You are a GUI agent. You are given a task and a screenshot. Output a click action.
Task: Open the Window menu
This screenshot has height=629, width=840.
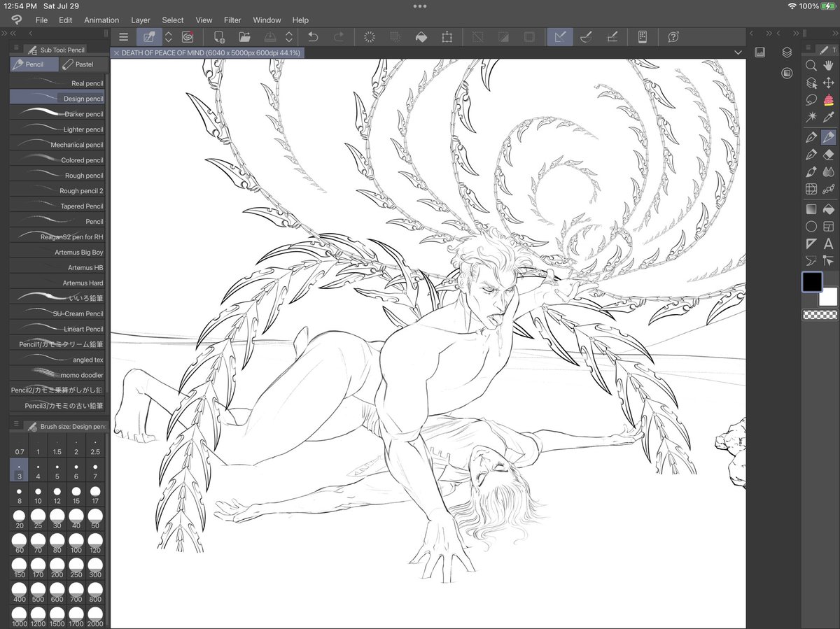pos(267,20)
